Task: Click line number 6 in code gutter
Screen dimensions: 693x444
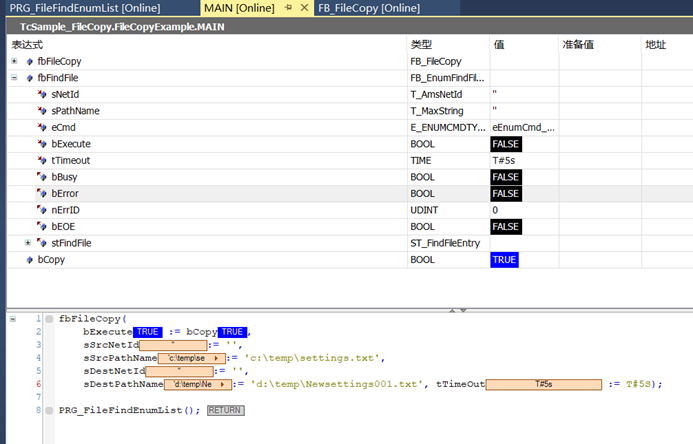Action: (38, 384)
